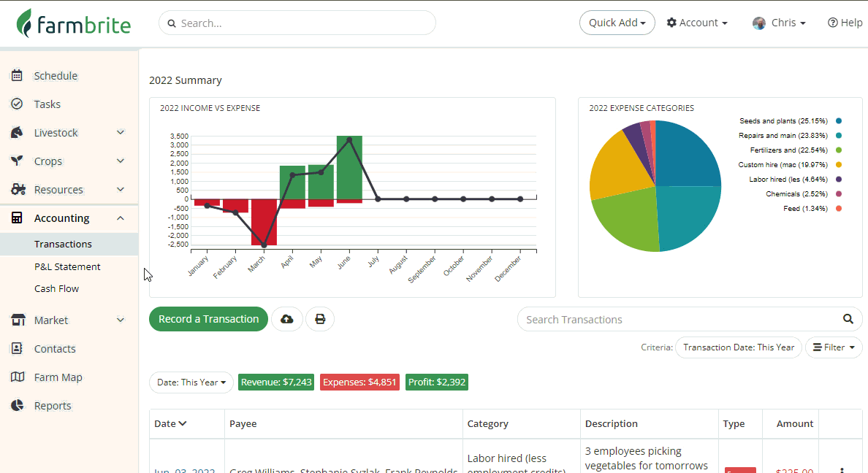Click Chemicals legend pink swatch
This screenshot has height=473, width=868.
pos(839,193)
